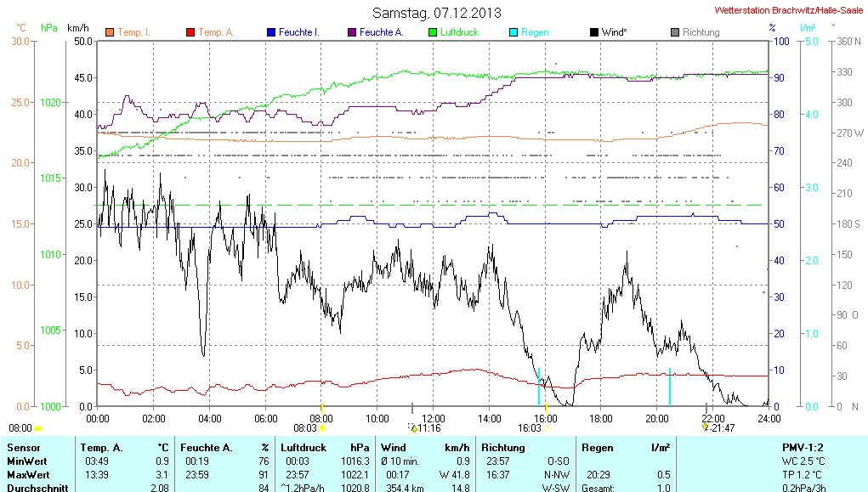The width and height of the screenshot is (868, 492).
Task: Click the Durchschnitt row label
Action: pyautogui.click(x=34, y=488)
